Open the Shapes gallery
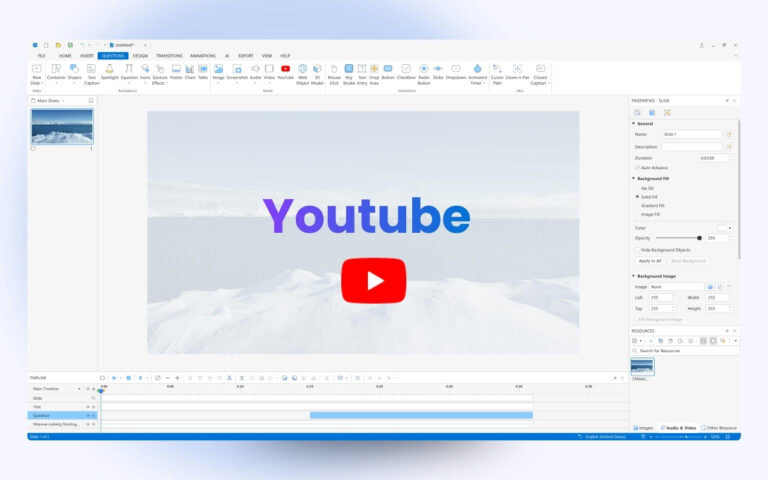 tap(74, 72)
